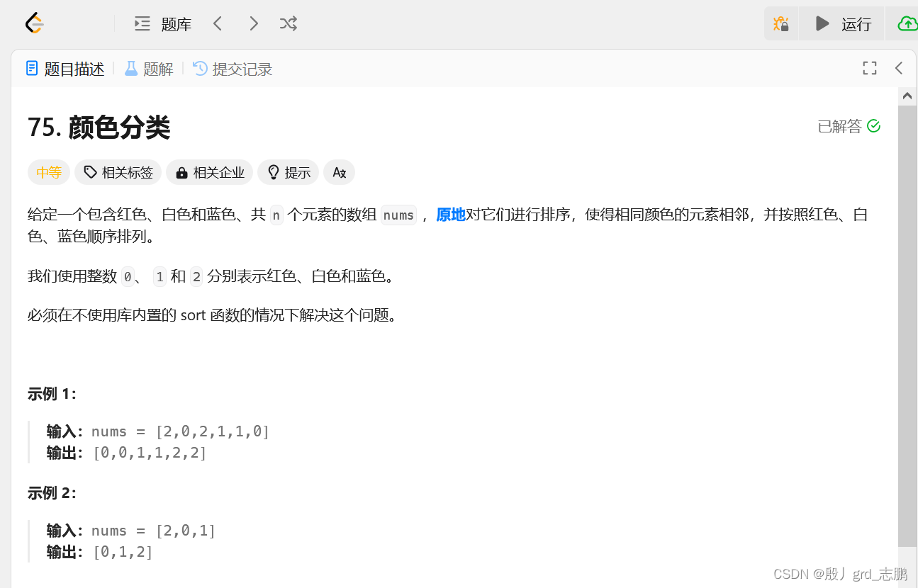This screenshot has width=918, height=588.
Task: Open the 题库 problem list
Action: (x=163, y=24)
